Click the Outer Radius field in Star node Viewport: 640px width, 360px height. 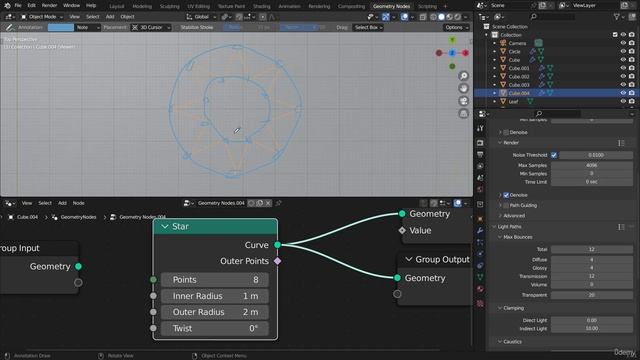coord(215,312)
